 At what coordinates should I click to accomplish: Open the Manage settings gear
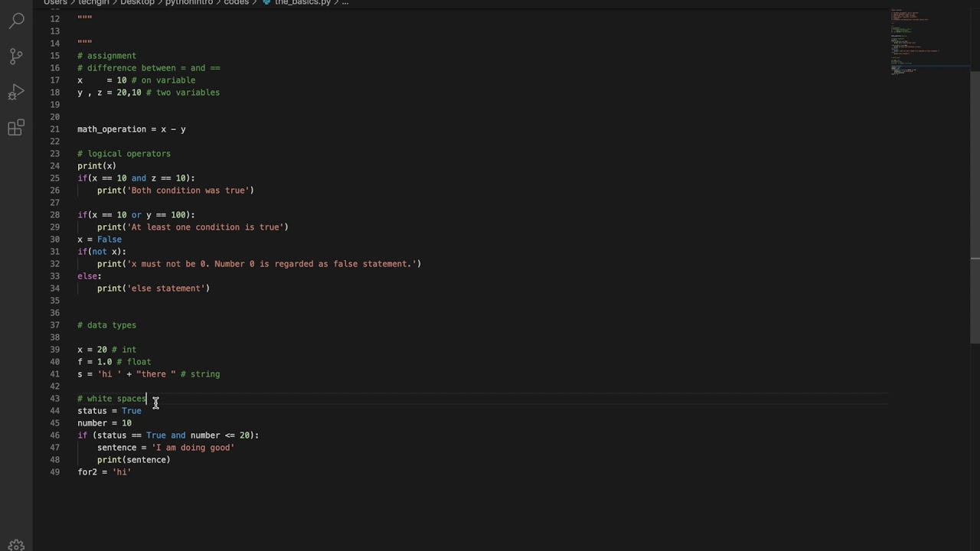coord(16,545)
